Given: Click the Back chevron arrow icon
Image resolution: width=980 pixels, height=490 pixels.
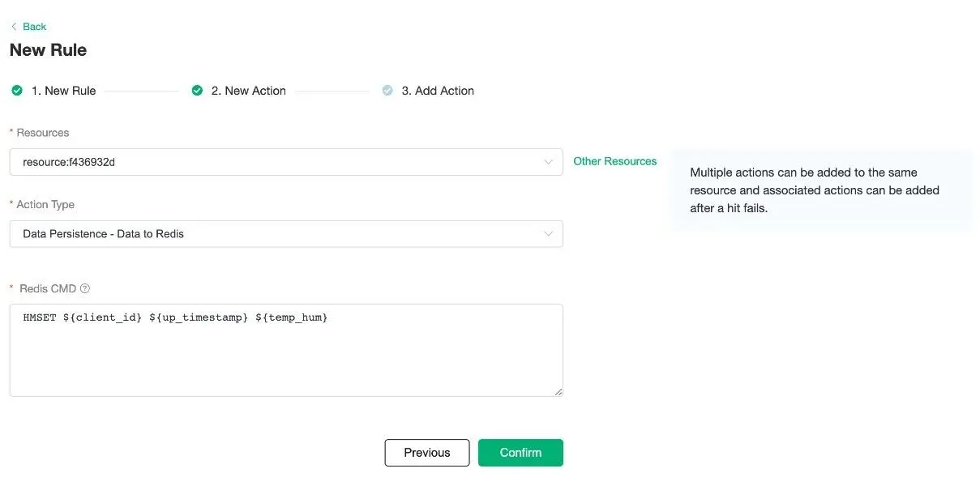Looking at the screenshot, I should click(x=12, y=26).
